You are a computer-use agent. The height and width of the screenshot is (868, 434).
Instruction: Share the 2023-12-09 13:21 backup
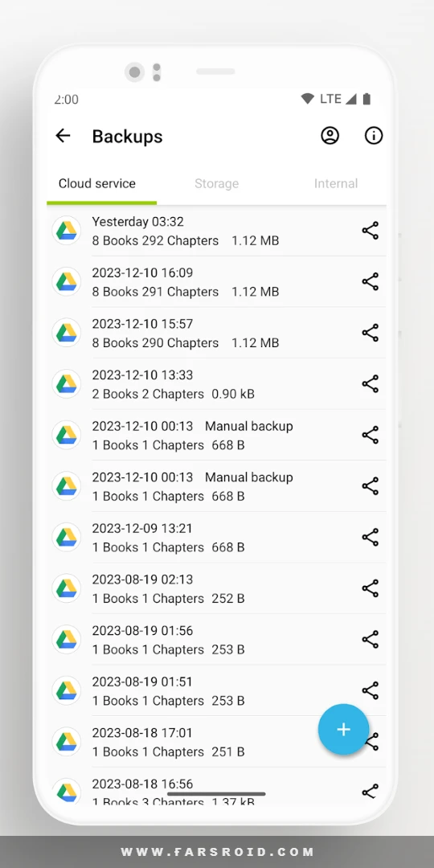click(x=371, y=538)
